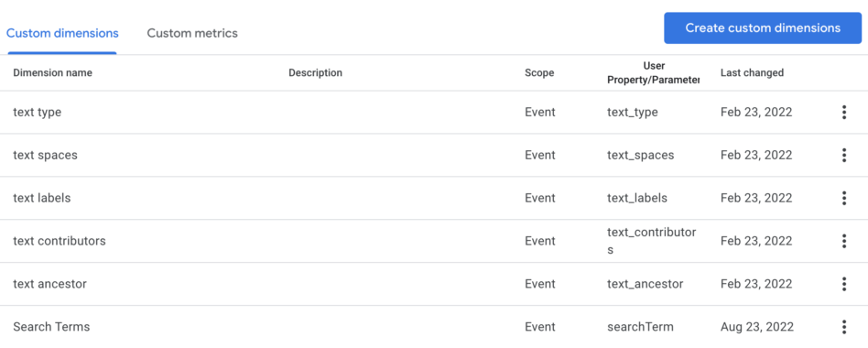Select the Search Terms dimension name
Viewport: 868px width, 348px height.
coord(51,327)
